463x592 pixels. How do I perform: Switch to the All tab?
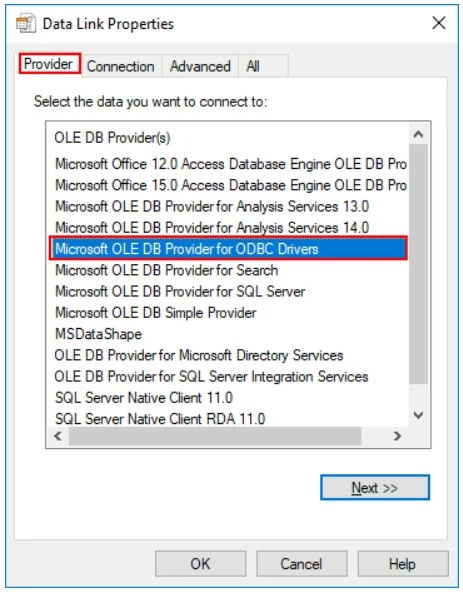click(263, 66)
